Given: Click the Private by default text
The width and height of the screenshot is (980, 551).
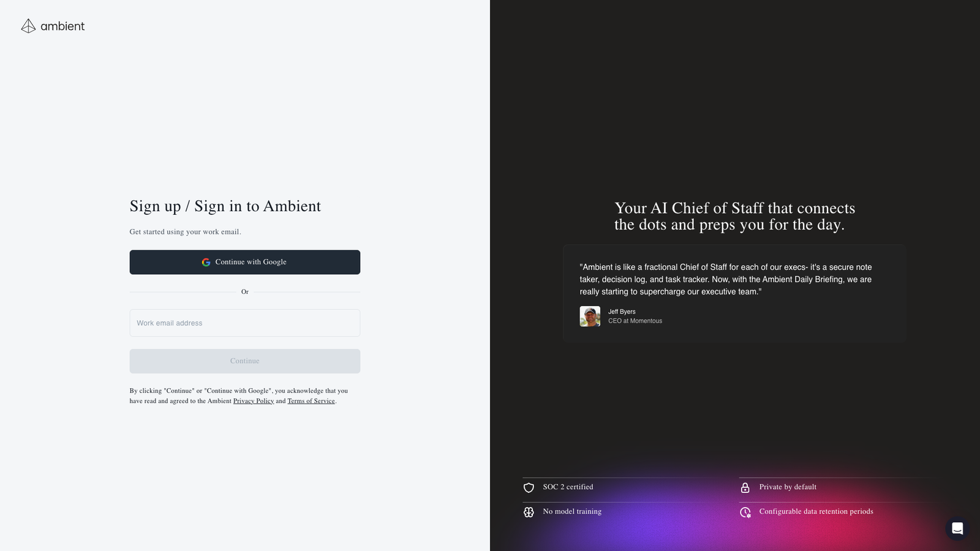Looking at the screenshot, I should [x=787, y=487].
